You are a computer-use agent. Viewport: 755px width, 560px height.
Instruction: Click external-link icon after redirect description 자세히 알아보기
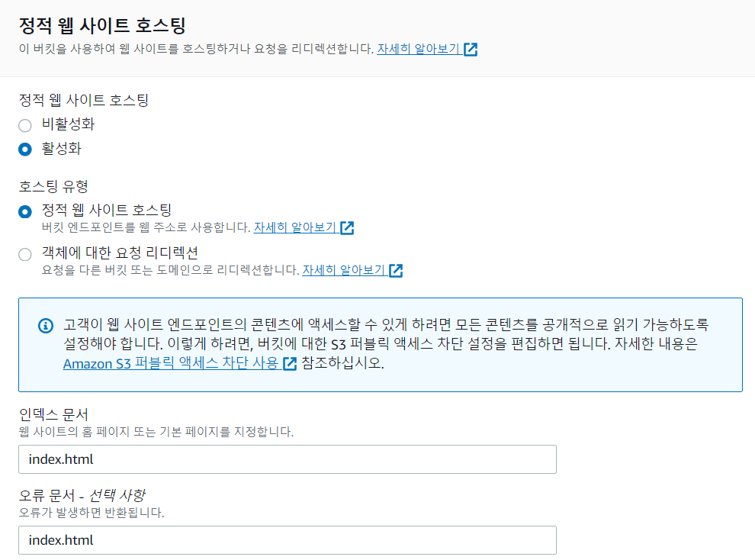coord(396,270)
